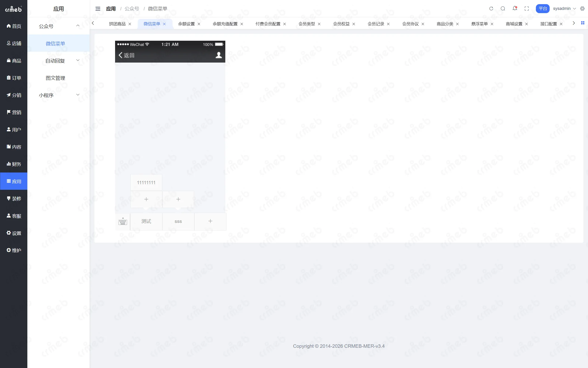The height and width of the screenshot is (368, 588).
Task: Open 订单 in the left sidebar
Action: 14,78
